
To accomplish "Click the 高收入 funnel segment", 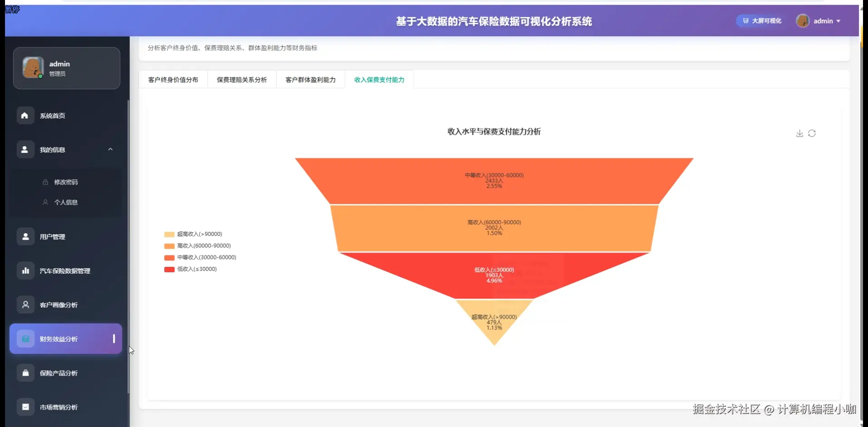I will [494, 228].
